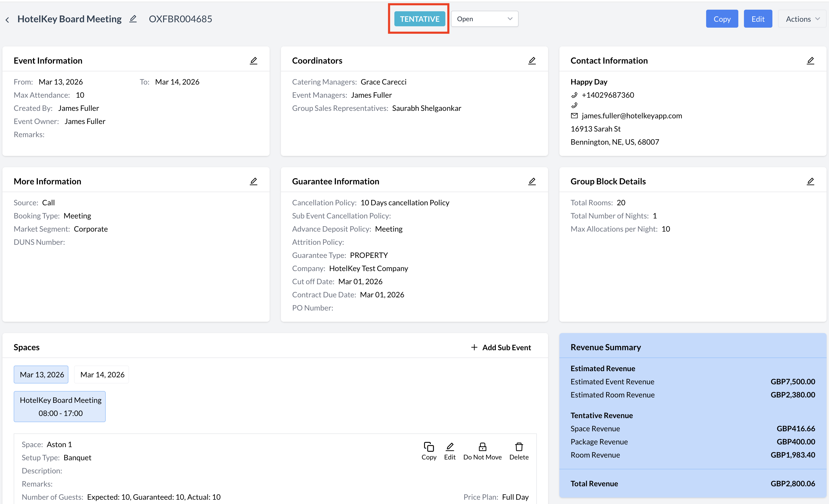Edit the Contact Information section
The image size is (829, 504).
810,61
